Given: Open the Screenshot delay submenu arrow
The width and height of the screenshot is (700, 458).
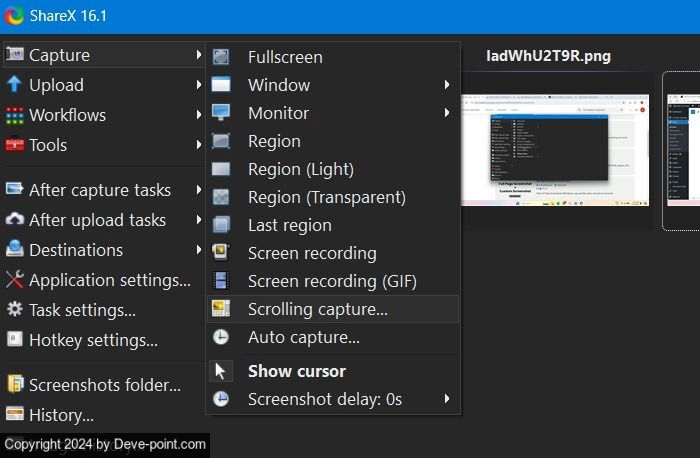Looking at the screenshot, I should pyautogui.click(x=447, y=399).
